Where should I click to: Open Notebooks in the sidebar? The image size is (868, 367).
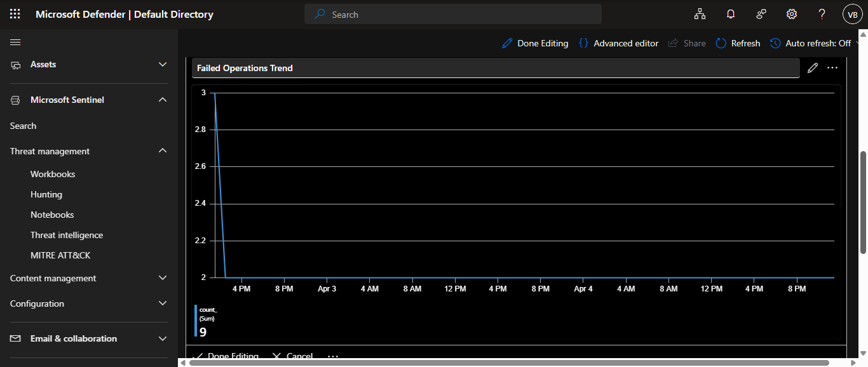[x=52, y=215]
